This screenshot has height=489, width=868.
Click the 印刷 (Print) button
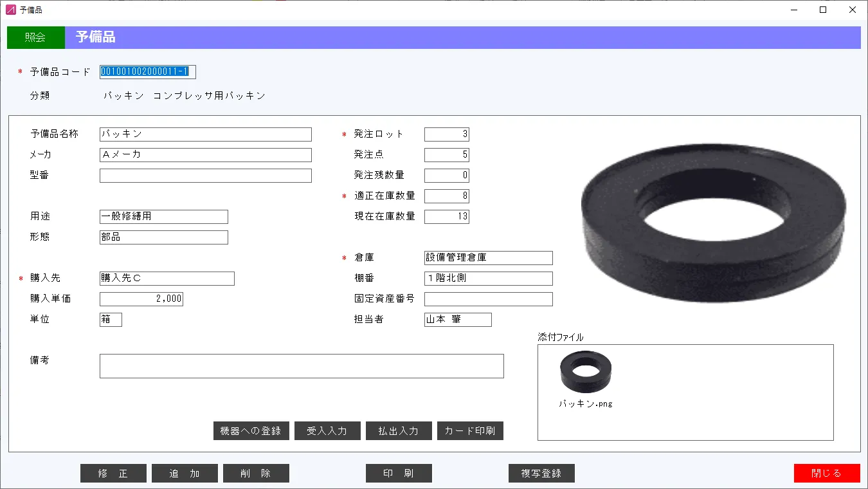[399, 473]
